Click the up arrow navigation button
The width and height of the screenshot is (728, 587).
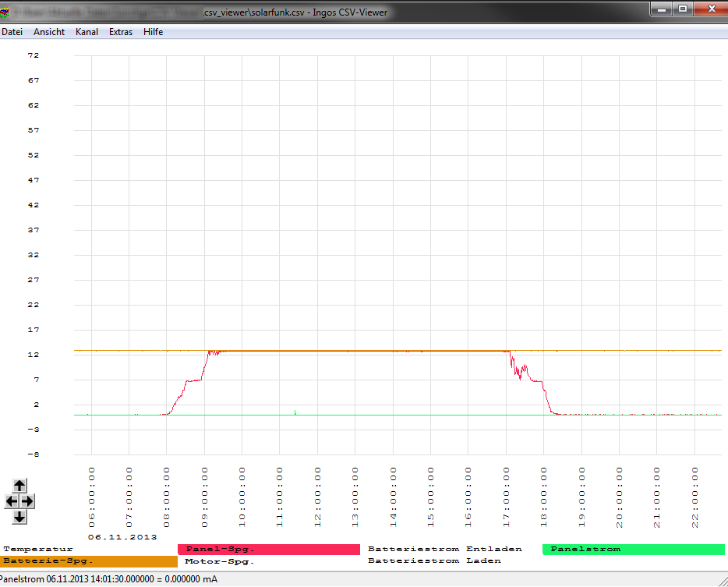coord(20,486)
